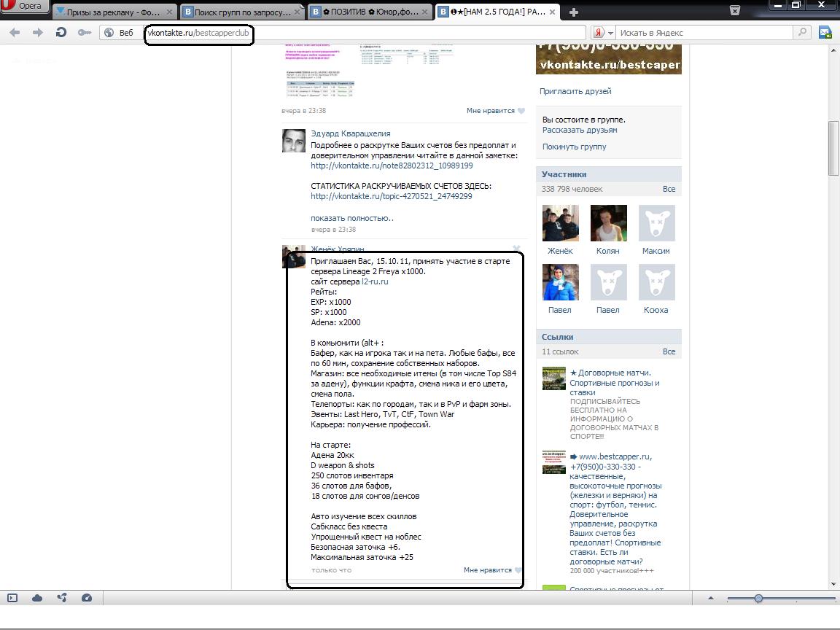Click 'Рассказать друзьям' link
Viewport: 840px width, 630px height.
[x=580, y=130]
